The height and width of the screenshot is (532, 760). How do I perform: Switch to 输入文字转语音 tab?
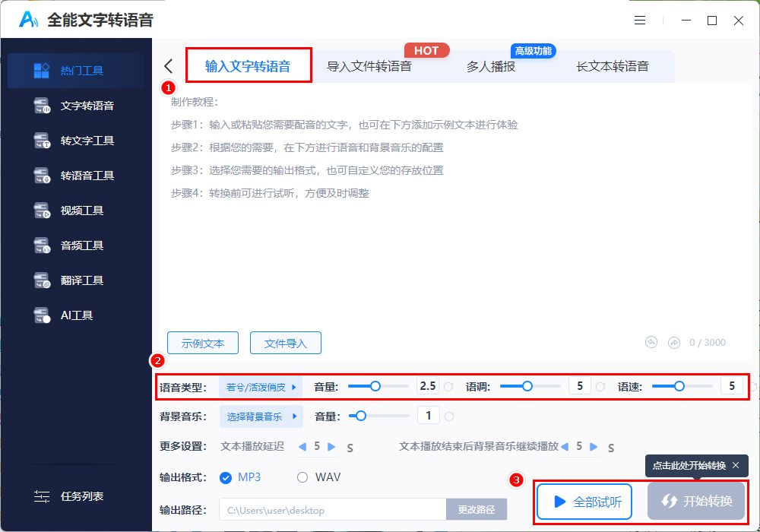[249, 66]
